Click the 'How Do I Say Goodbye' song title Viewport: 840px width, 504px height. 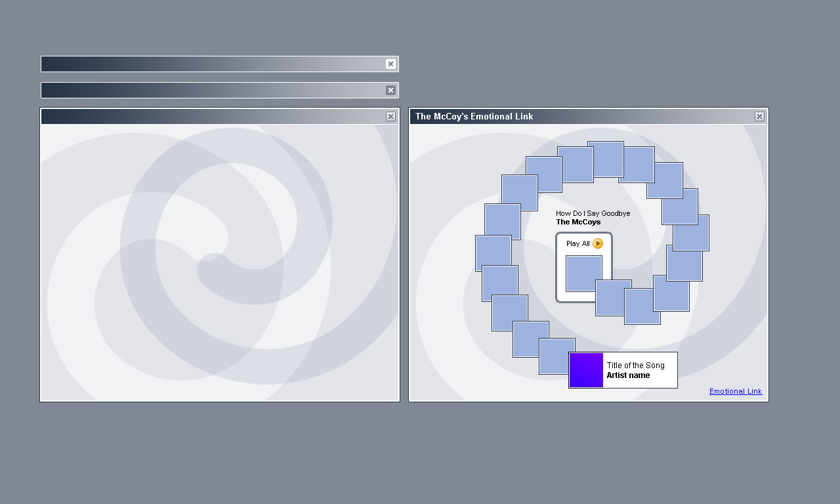tap(593, 213)
